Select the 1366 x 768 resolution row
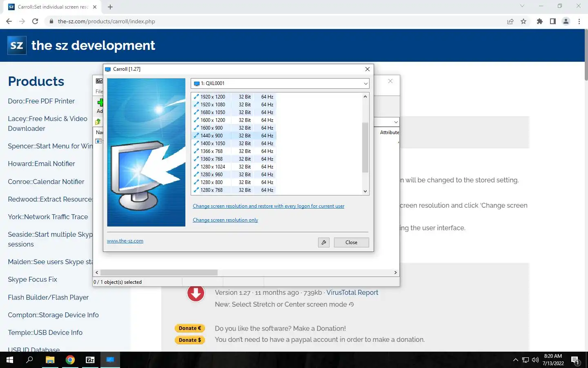Screen dimensions: 588x368 [x=234, y=151]
